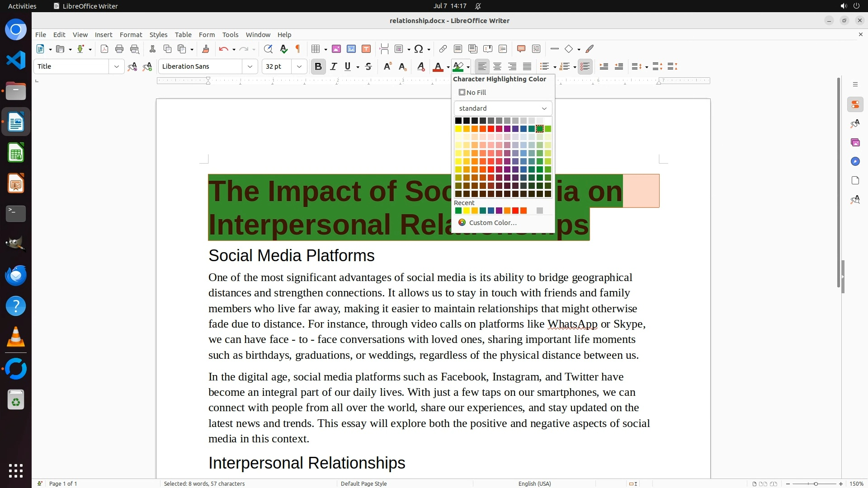
Task: Open the paragraph style Title dropdown
Action: [116, 66]
